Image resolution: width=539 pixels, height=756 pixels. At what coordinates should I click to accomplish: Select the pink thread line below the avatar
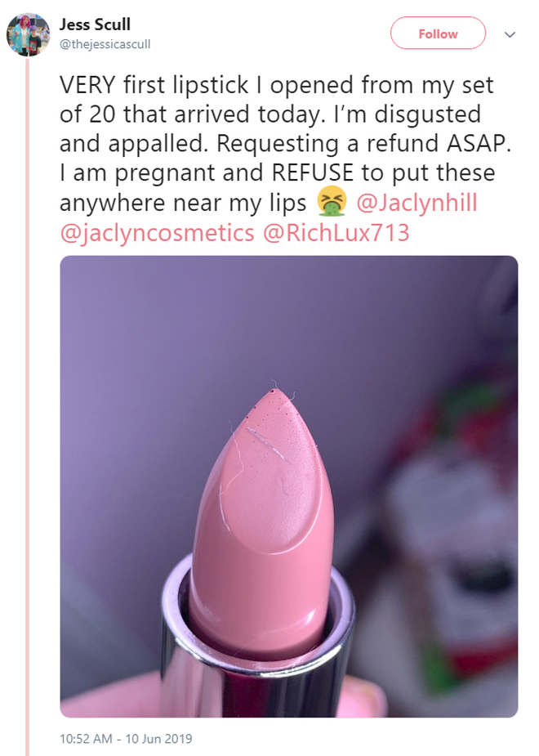pyautogui.click(x=28, y=406)
